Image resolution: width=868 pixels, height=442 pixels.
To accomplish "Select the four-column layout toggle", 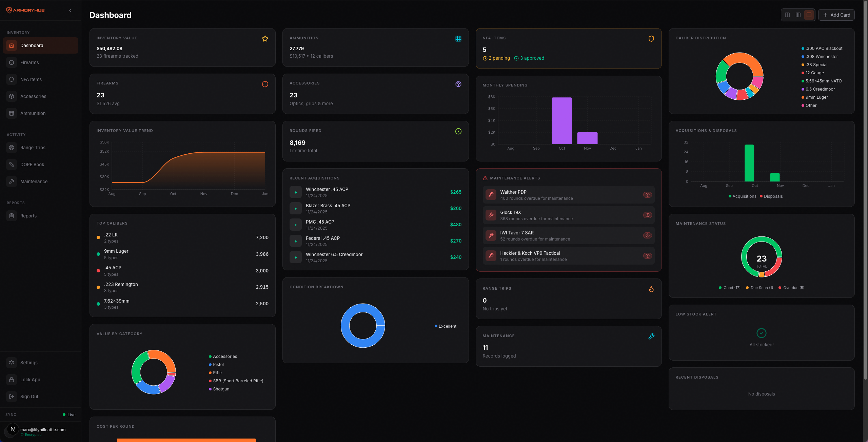I will [809, 15].
